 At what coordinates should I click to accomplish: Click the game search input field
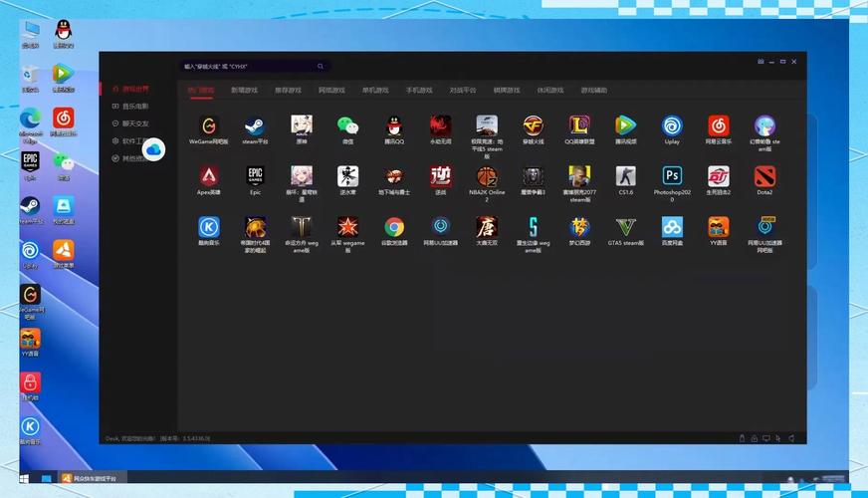(247, 66)
